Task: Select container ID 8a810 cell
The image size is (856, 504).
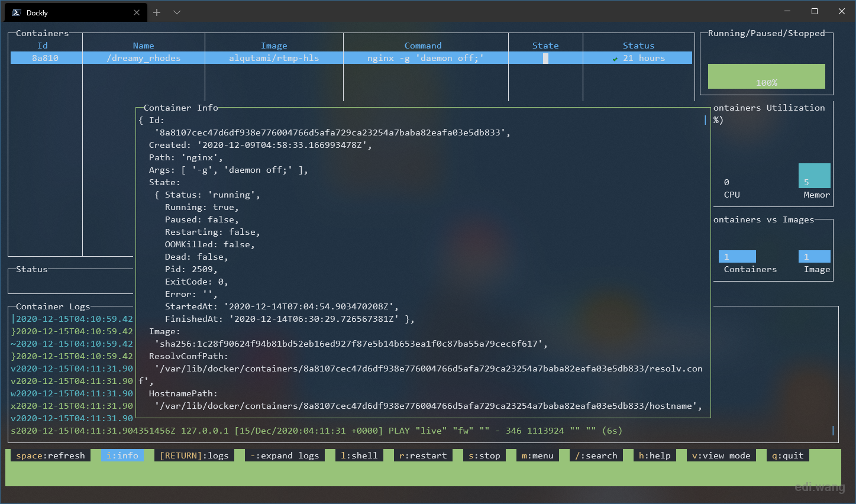Action: pos(45,58)
